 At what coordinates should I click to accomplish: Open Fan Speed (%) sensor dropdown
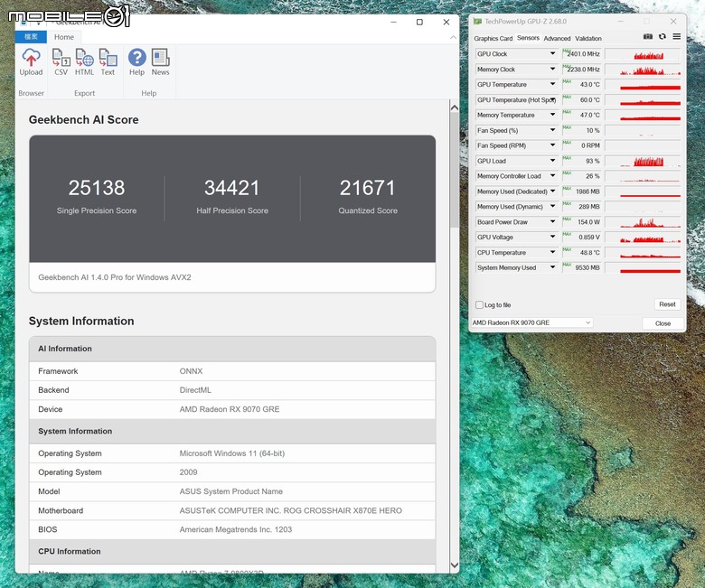[552, 130]
